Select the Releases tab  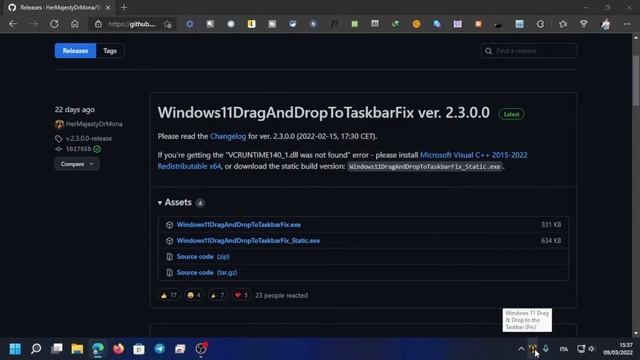click(x=76, y=51)
